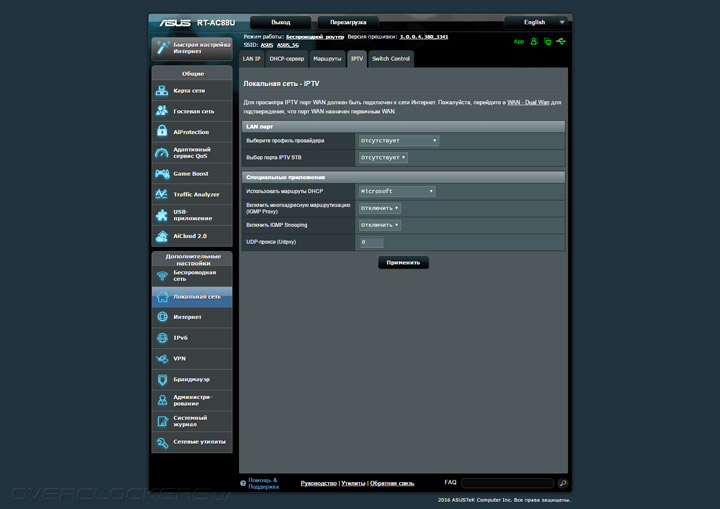The width and height of the screenshot is (720, 509).
Task: Click the ASUS SSID link
Action: point(267,45)
